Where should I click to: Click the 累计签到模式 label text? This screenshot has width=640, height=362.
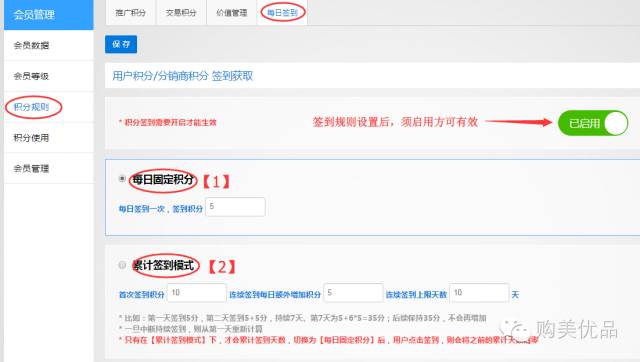[x=164, y=266]
